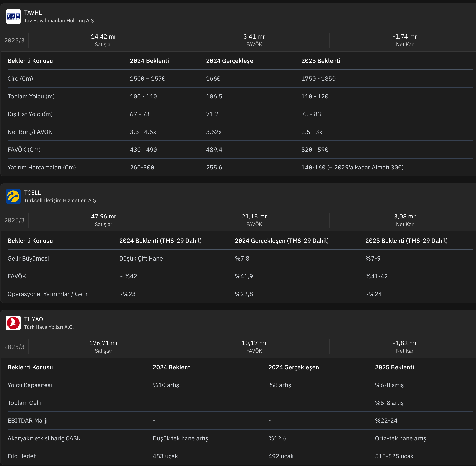Click the EBITDAR Marjı row label
The width and height of the screenshot is (476, 466).
27,421
